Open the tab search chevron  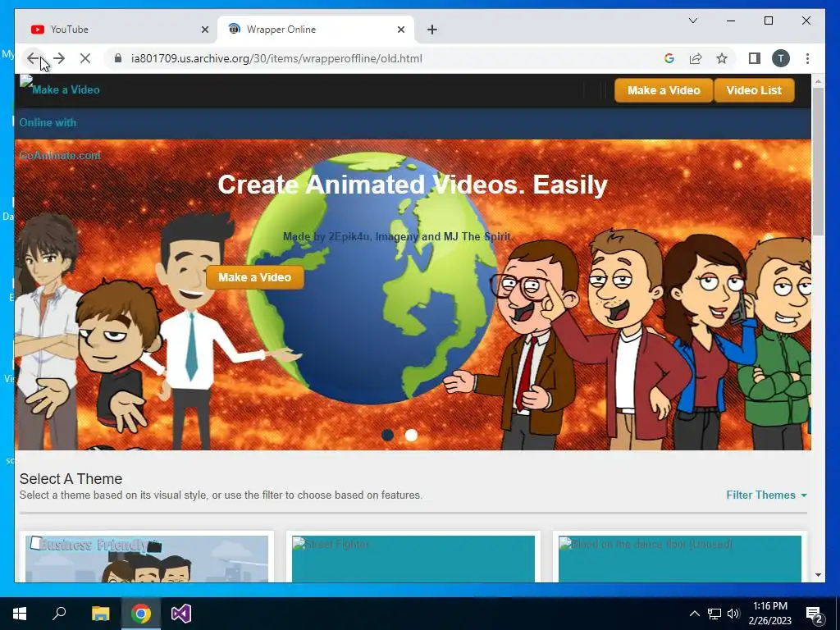point(692,21)
